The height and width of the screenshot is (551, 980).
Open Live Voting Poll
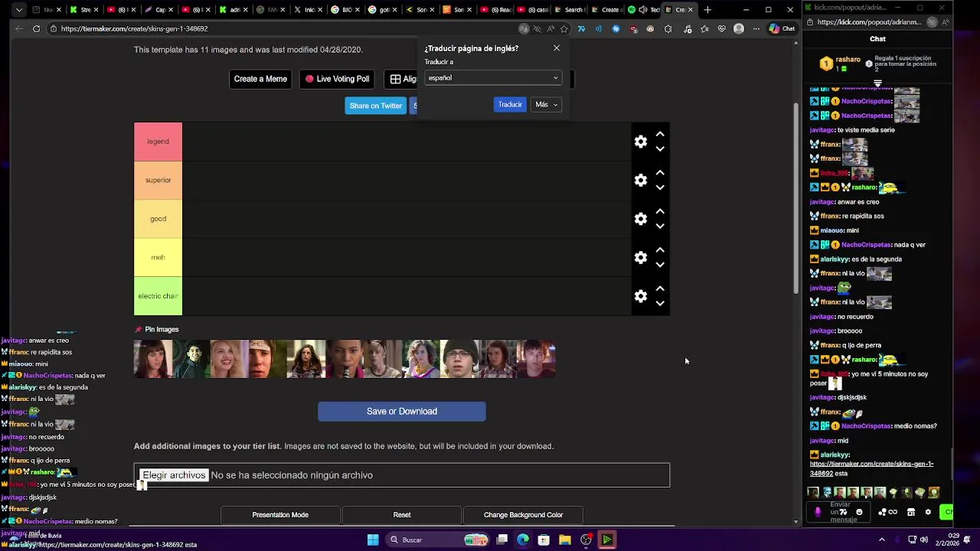coord(337,79)
